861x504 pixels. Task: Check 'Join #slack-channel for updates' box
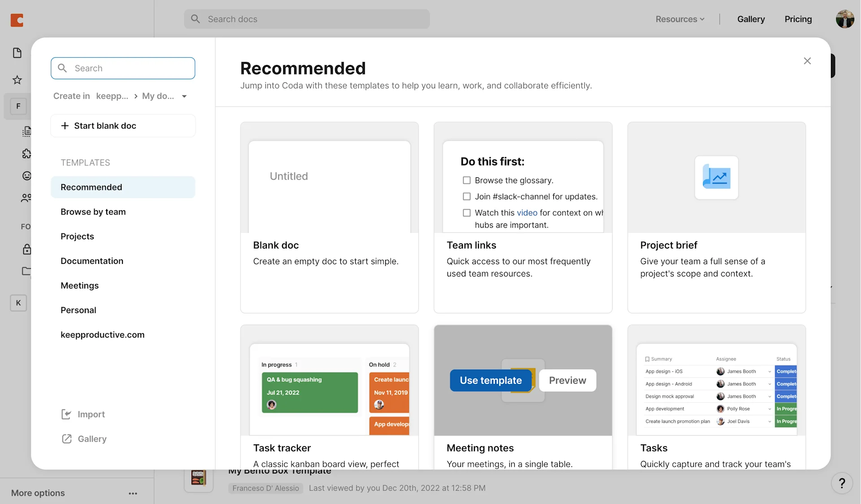[x=467, y=196]
